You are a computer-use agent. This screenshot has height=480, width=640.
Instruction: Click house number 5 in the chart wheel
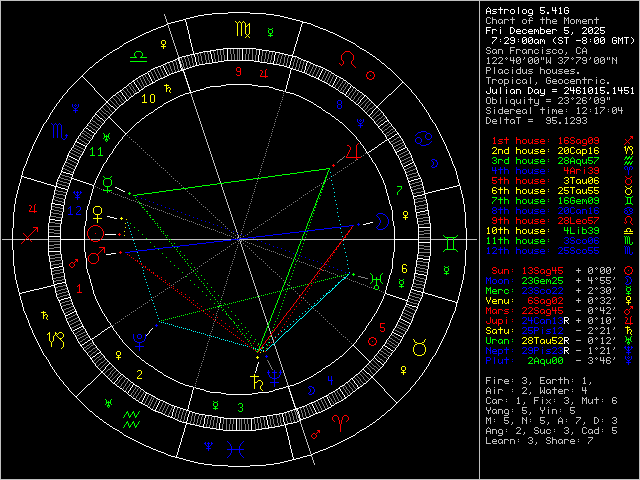click(382, 327)
